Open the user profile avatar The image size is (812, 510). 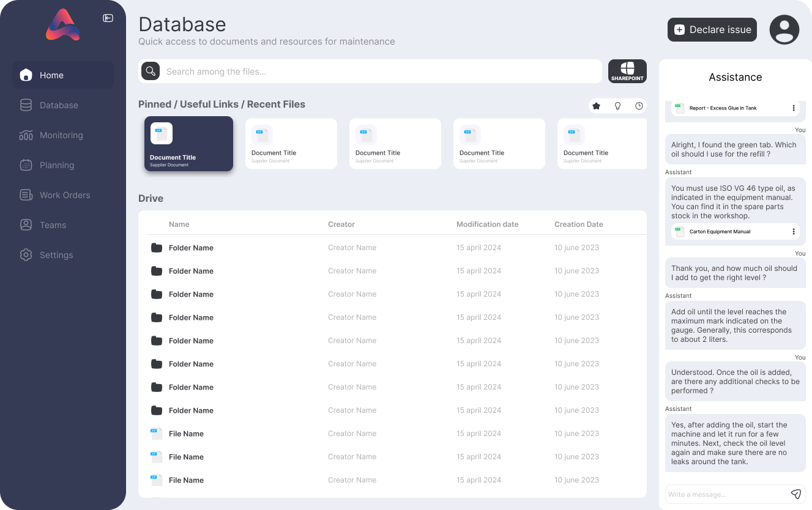point(784,29)
